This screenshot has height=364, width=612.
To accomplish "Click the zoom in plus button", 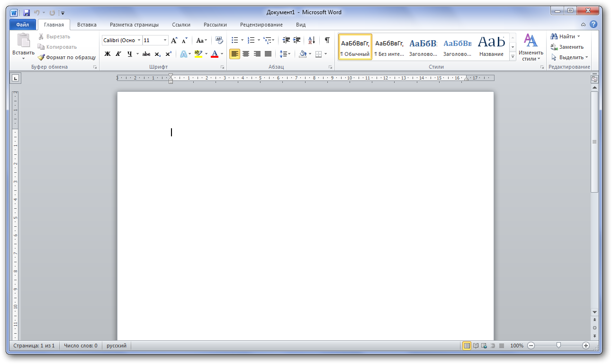I will [x=586, y=346].
